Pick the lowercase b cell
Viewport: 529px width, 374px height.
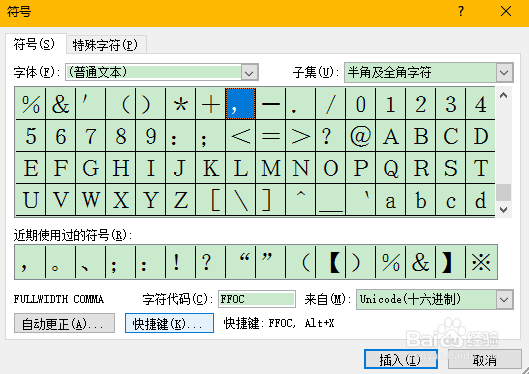pos(420,200)
